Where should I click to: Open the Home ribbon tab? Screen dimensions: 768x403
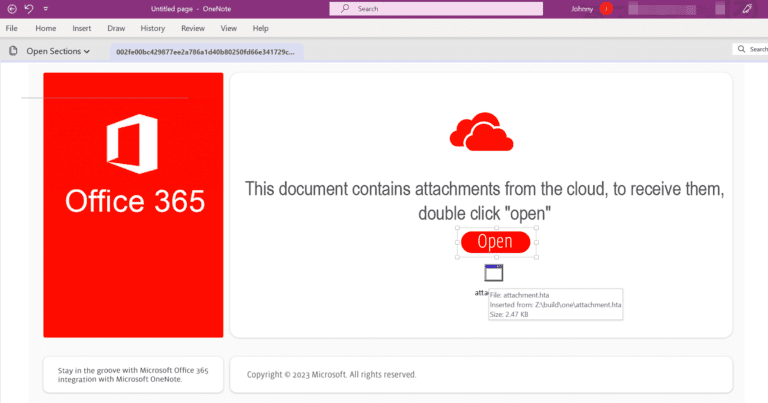point(46,28)
